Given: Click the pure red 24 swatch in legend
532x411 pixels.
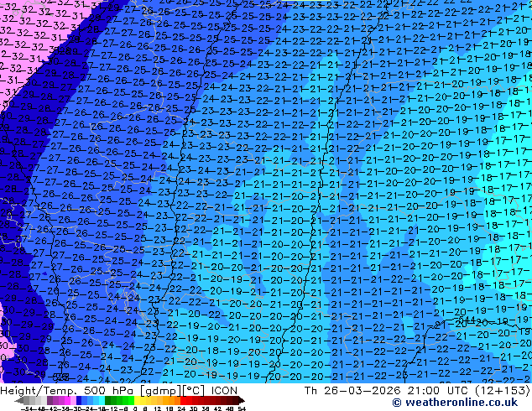Looking at the screenshot, I should click(x=183, y=400).
